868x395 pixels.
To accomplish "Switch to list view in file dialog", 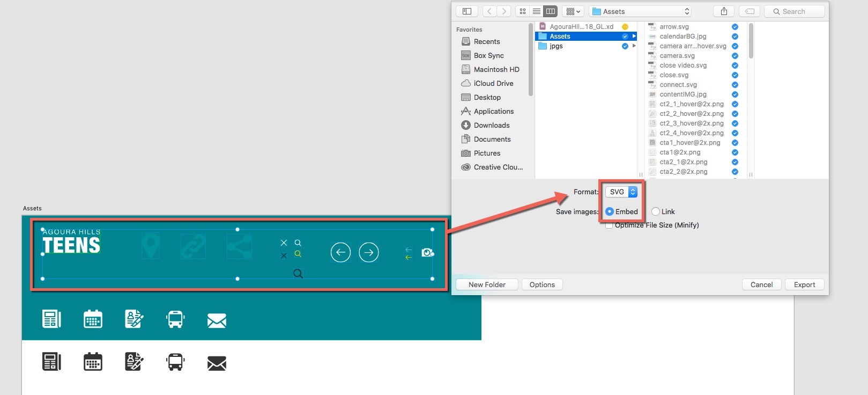I will (x=537, y=11).
